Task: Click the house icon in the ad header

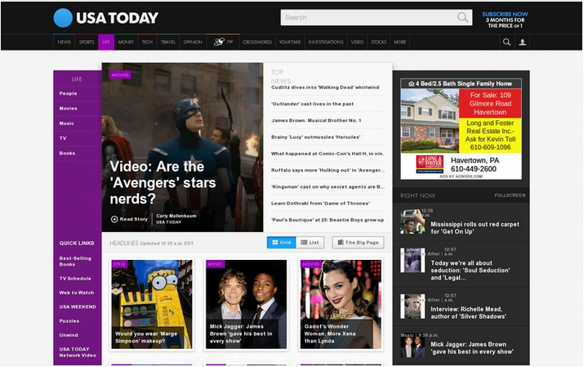Action: (412, 83)
